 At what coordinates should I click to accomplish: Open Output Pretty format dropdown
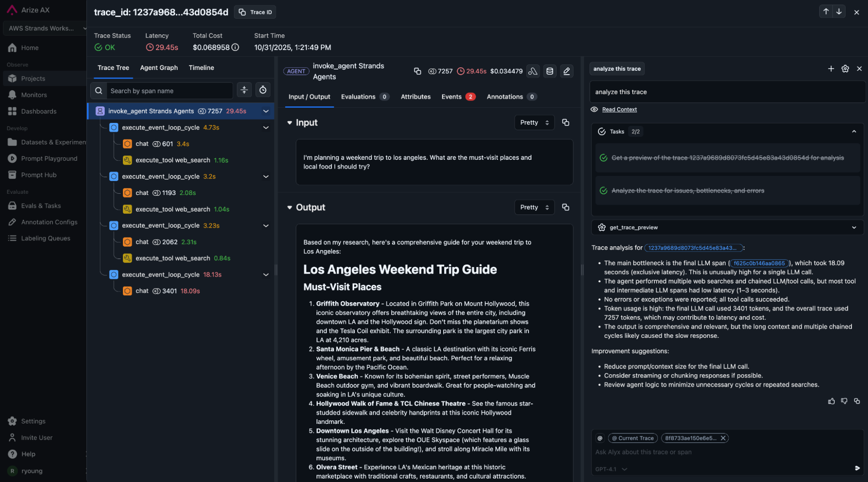[534, 208]
